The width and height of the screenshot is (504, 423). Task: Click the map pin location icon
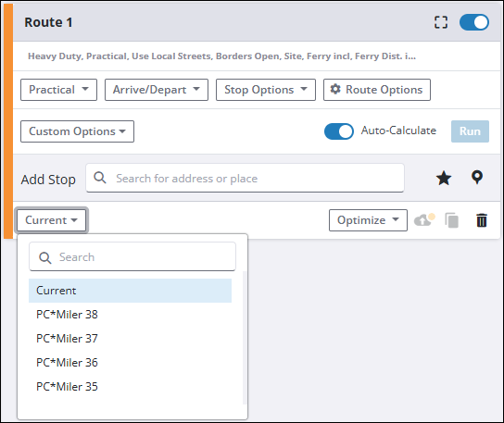click(477, 178)
